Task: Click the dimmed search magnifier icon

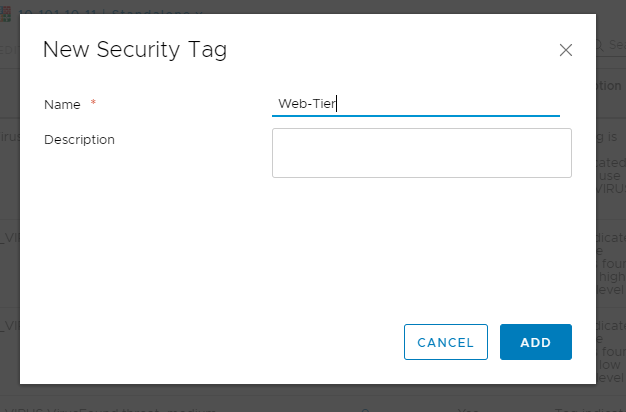Action: (x=600, y=45)
